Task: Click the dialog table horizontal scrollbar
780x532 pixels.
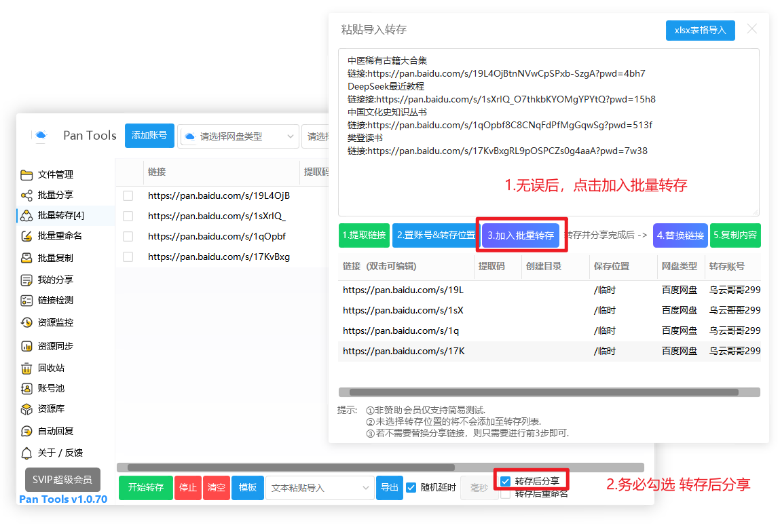Action: (549, 392)
